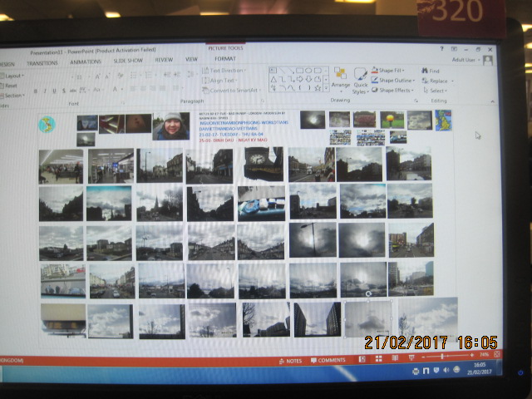Select the Right Arrow shape in gallery
The width and height of the screenshot is (532, 399).
299,79
